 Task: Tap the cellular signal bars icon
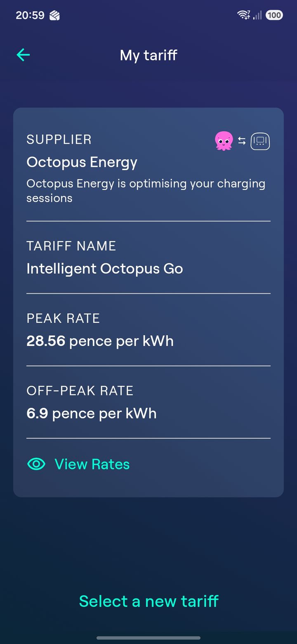pos(258,15)
